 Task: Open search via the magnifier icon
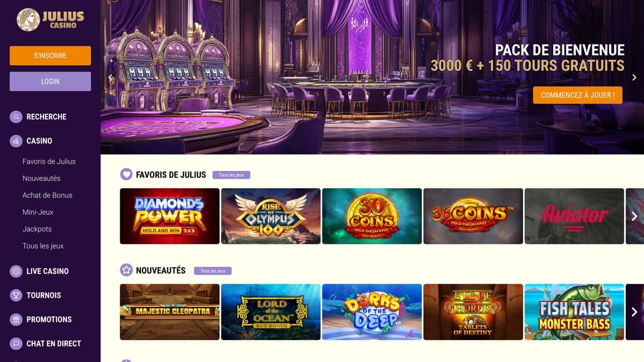pyautogui.click(x=16, y=116)
